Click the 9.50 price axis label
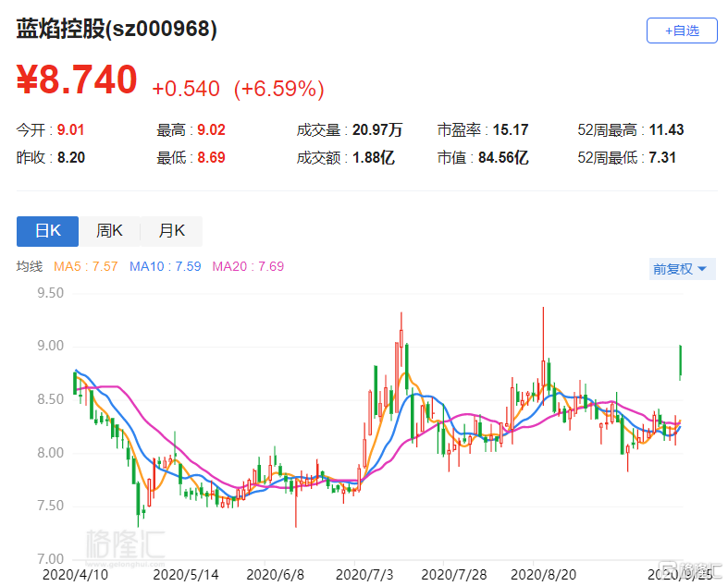Viewport: 728px width, 586px height. click(50, 293)
